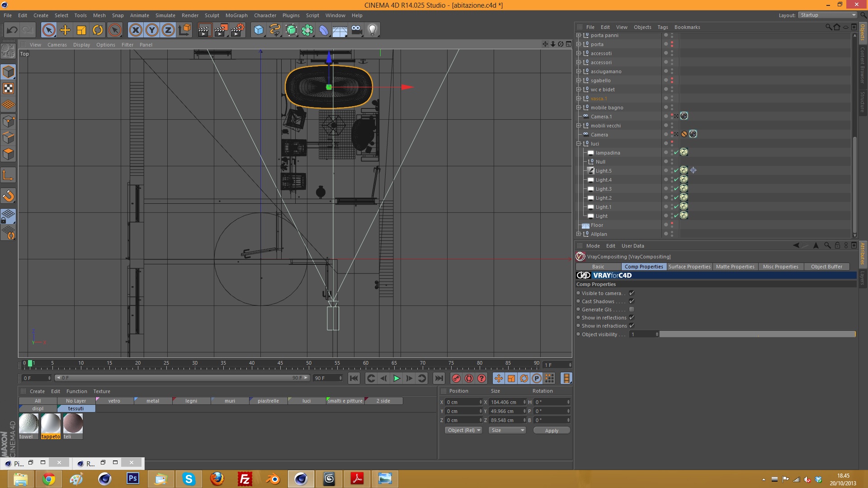Collapse the luci group in Objects

pos(578,144)
